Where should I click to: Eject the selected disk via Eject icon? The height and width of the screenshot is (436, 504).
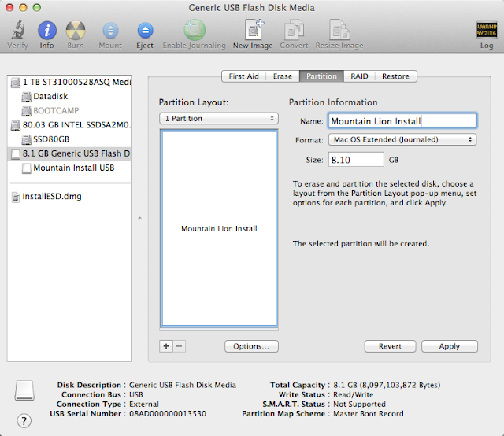tap(145, 30)
